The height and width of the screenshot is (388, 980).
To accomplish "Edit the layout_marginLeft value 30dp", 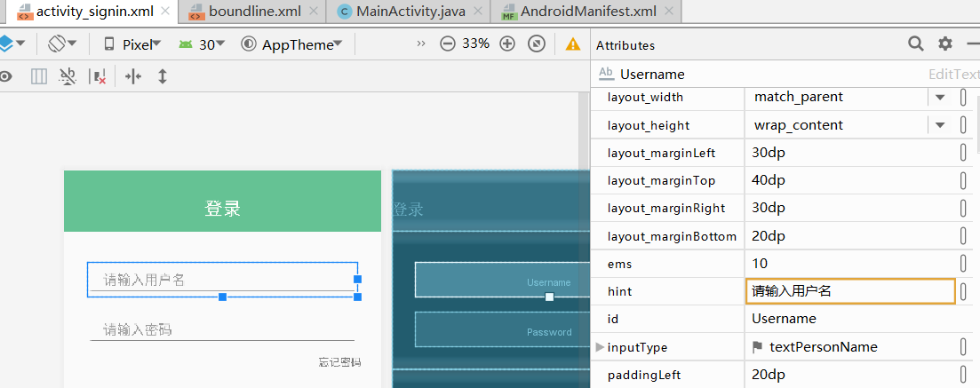I will 850,153.
